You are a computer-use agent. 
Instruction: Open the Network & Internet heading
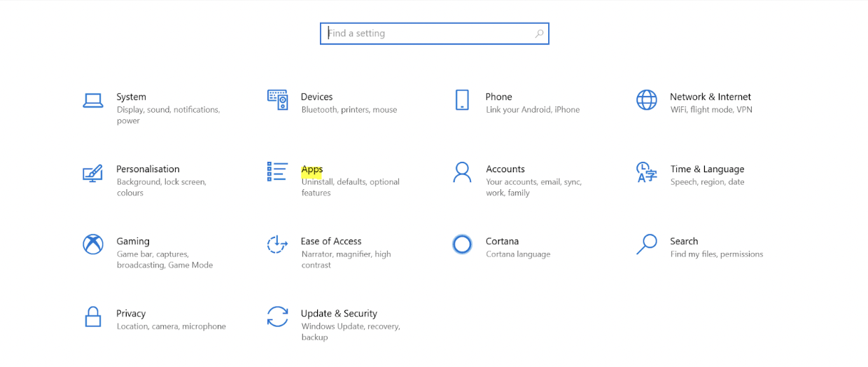coord(710,97)
